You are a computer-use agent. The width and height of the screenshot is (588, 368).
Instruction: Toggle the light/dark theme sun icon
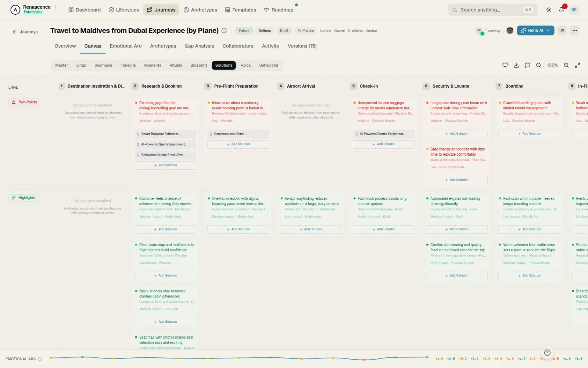(549, 10)
